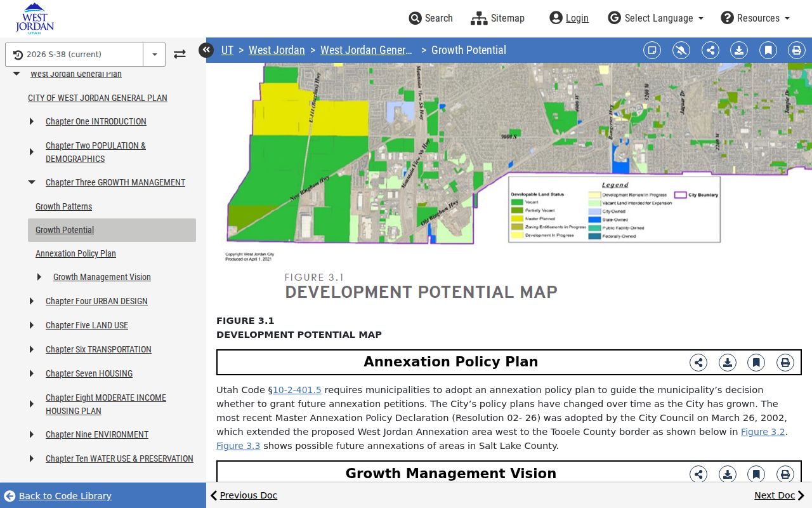This screenshot has height=508, width=812.
Task: Download the Growth Management Vision section
Action: click(728, 474)
